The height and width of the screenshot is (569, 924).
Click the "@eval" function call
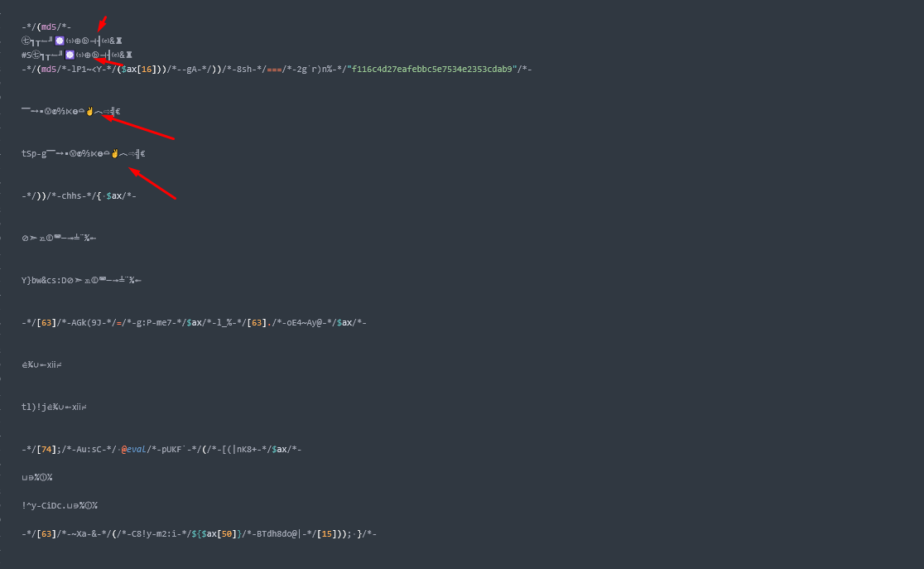[x=134, y=449]
